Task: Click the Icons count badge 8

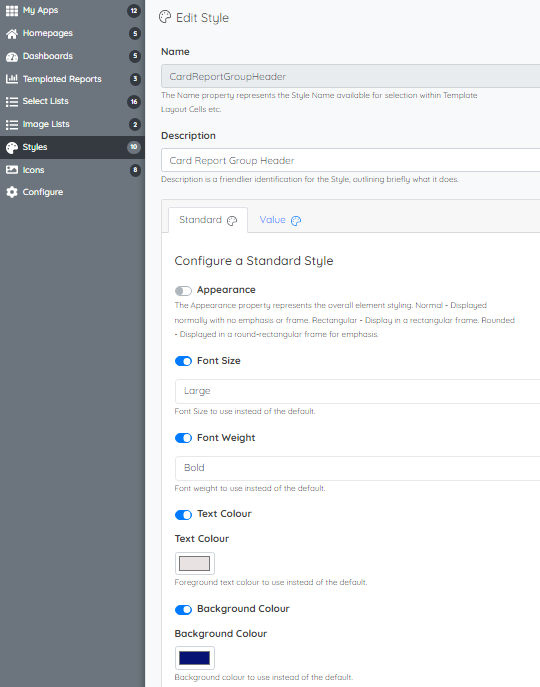Action: coord(135,170)
